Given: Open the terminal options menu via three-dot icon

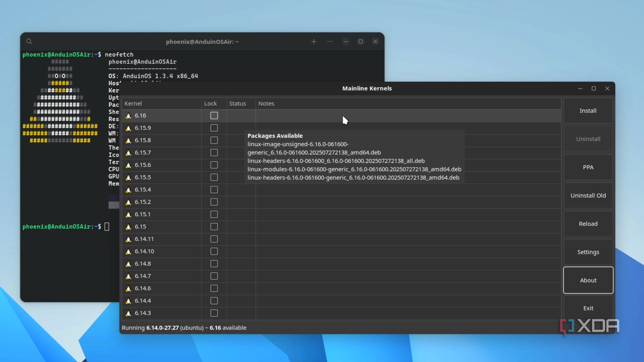Looking at the screenshot, I should point(330,41).
